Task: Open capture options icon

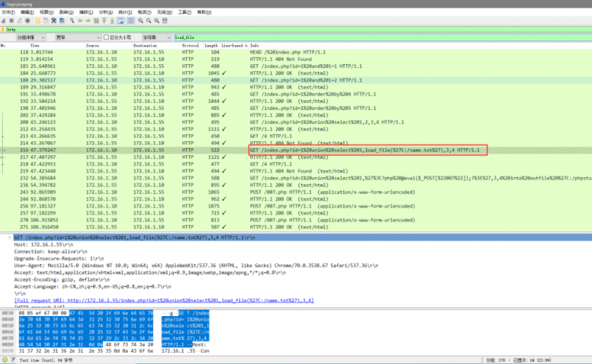Action: 28,20
